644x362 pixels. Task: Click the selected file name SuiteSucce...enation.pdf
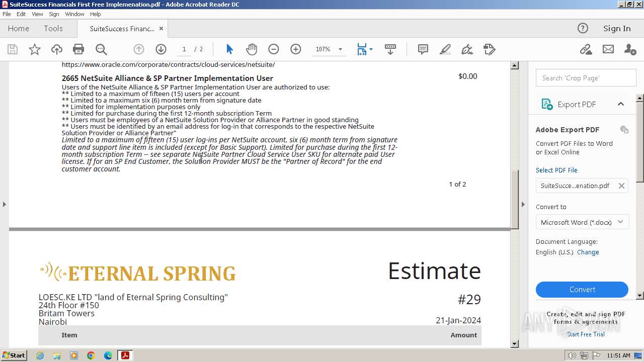(x=575, y=186)
